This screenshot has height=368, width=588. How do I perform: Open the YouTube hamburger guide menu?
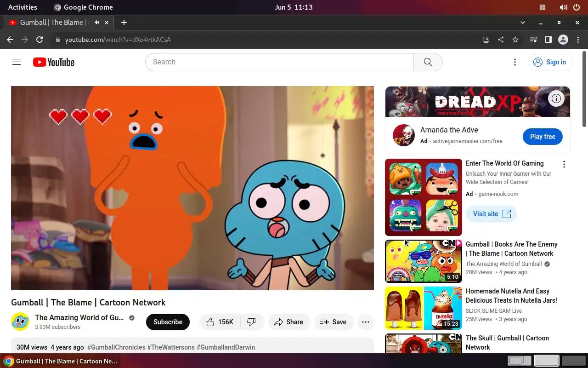click(x=17, y=62)
